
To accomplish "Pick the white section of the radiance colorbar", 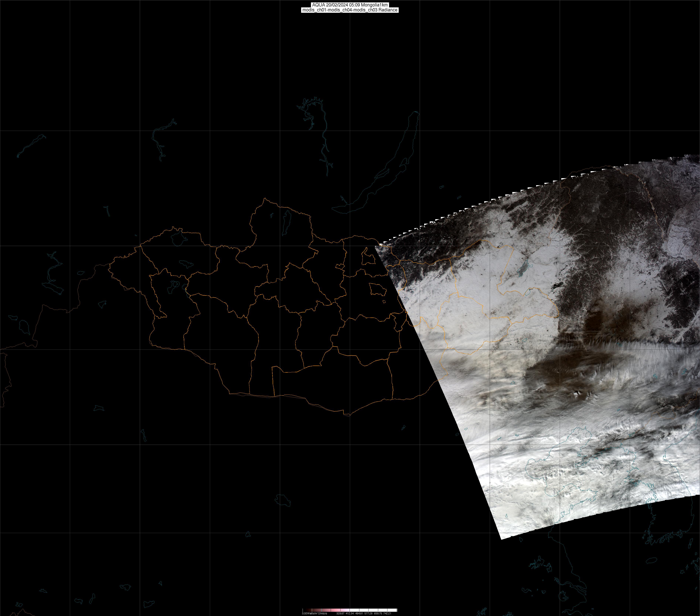I will tap(373, 610).
